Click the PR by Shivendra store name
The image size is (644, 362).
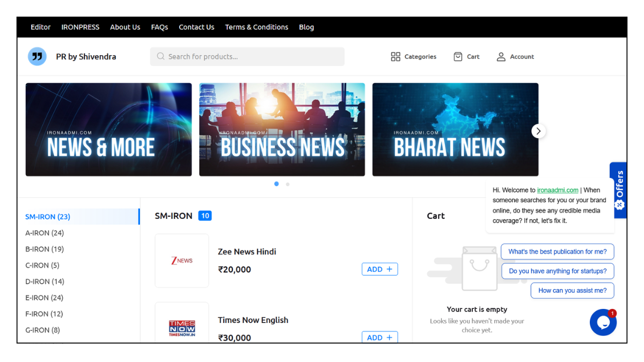(86, 56)
